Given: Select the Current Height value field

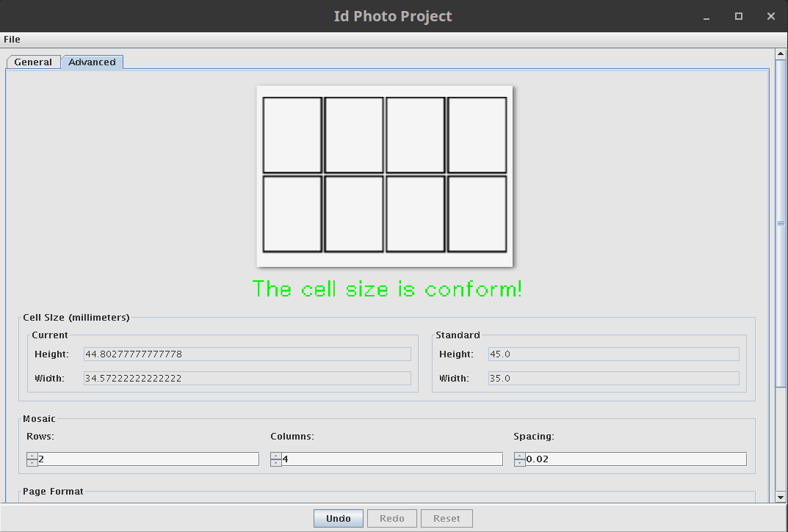Looking at the screenshot, I should pos(247,354).
